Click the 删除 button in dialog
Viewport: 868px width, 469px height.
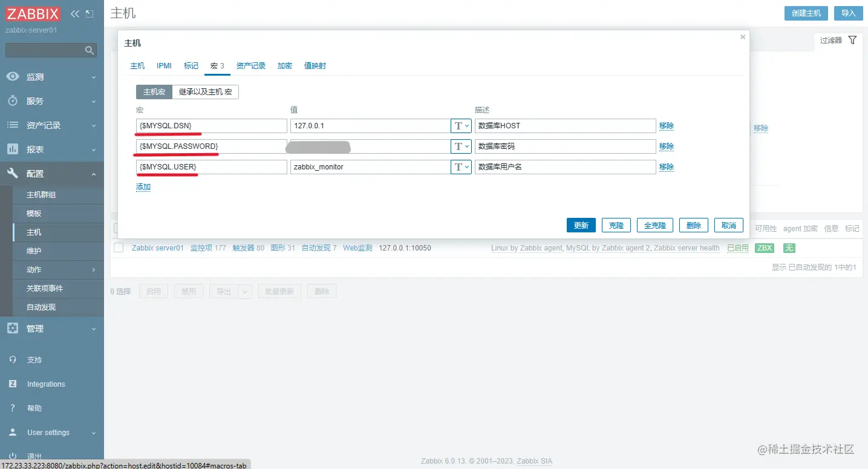(x=694, y=225)
